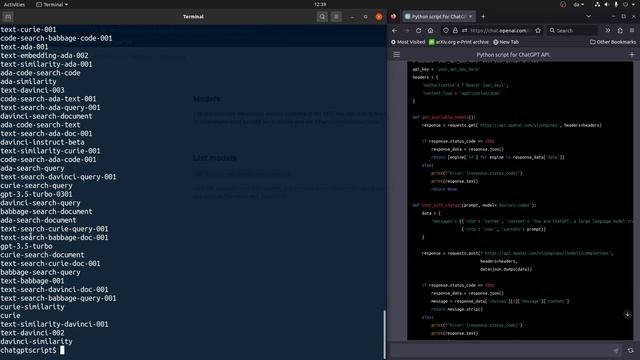
Task: Close the Python script for ChatGPT tab
Action: coord(471,17)
